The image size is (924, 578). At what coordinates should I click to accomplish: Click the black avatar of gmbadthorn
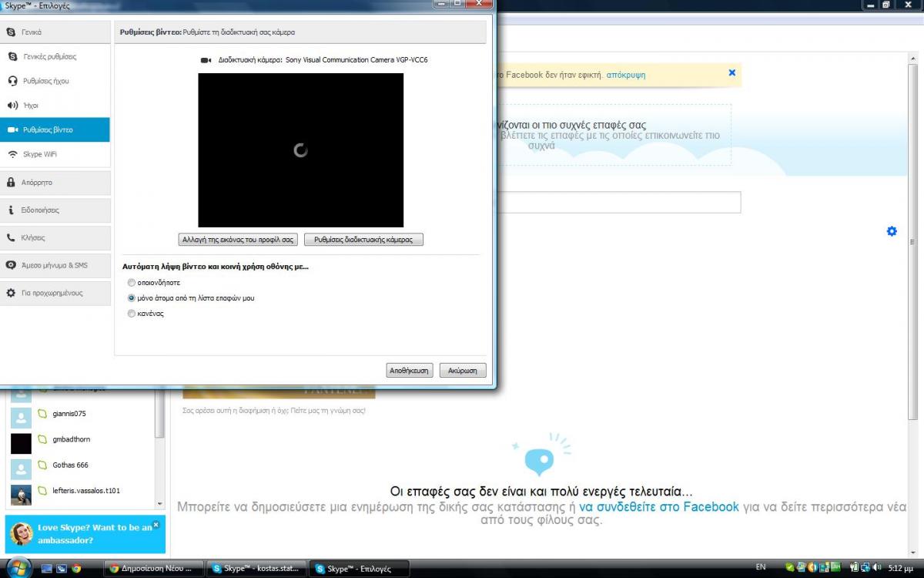(x=21, y=443)
